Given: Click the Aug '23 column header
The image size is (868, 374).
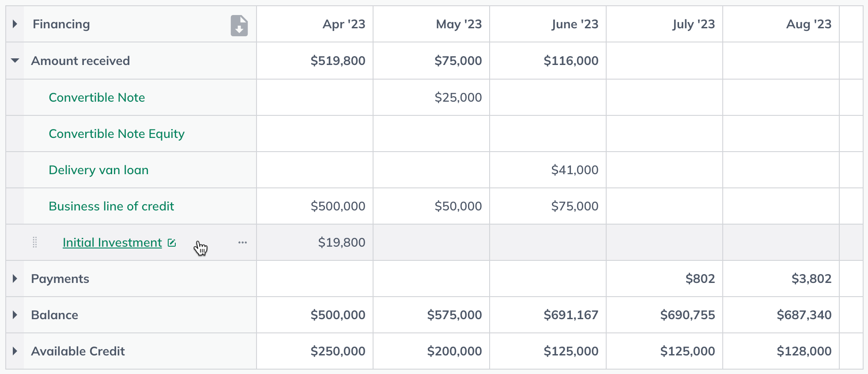Looking at the screenshot, I should [x=781, y=24].
